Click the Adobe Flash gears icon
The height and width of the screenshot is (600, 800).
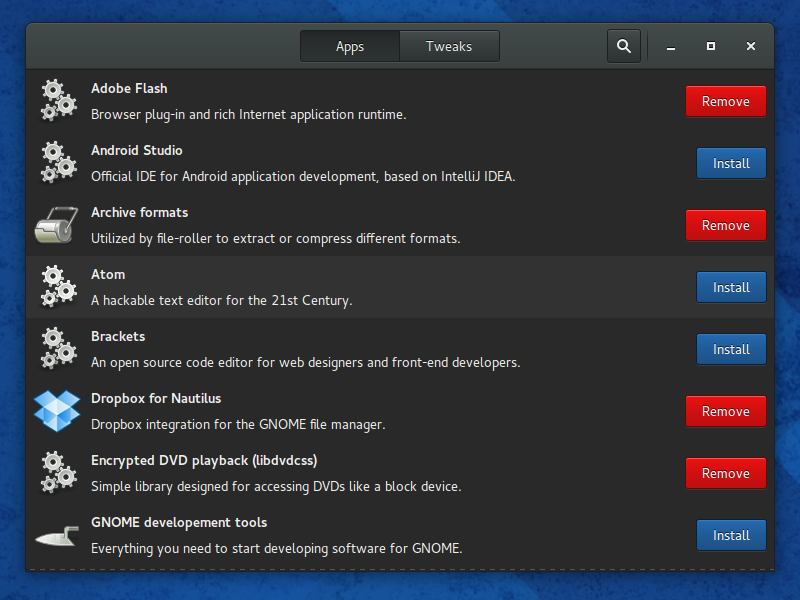[58, 101]
